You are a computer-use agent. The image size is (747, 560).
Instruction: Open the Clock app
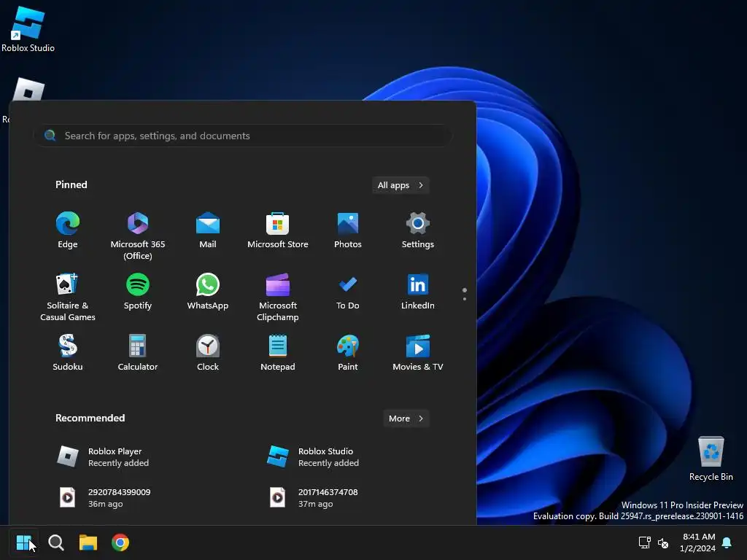tap(208, 353)
